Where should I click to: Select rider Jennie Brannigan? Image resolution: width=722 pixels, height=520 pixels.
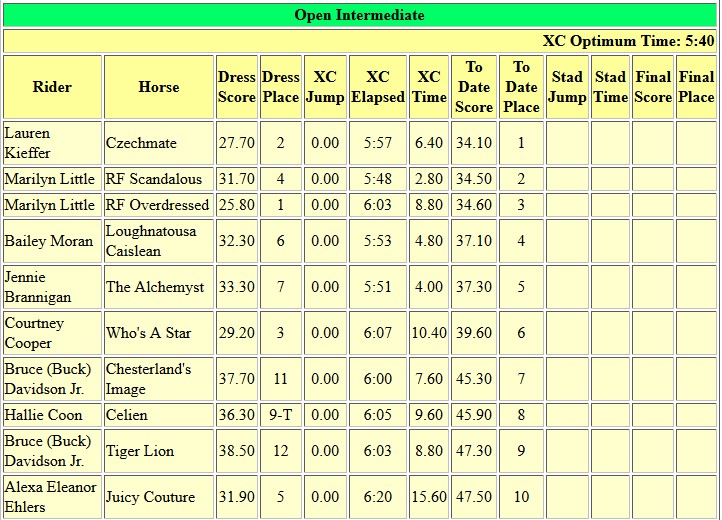click(38, 287)
